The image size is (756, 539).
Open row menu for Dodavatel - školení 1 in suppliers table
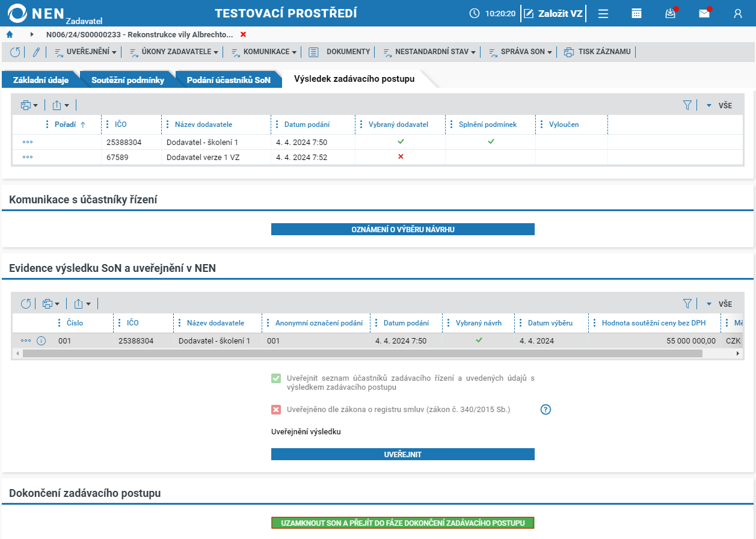click(28, 143)
